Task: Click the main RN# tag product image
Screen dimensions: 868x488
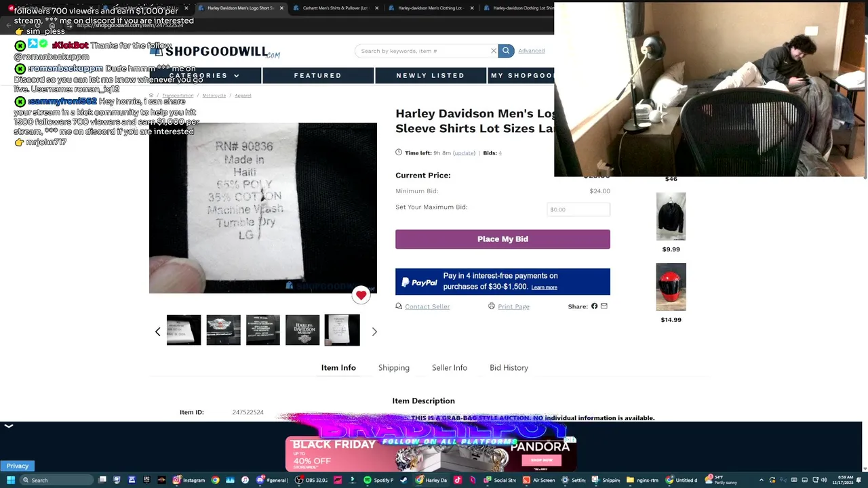Action: [x=262, y=208]
